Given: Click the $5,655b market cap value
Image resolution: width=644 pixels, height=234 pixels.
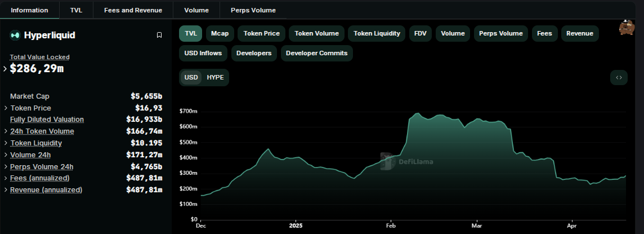Looking at the screenshot, I should tap(146, 96).
